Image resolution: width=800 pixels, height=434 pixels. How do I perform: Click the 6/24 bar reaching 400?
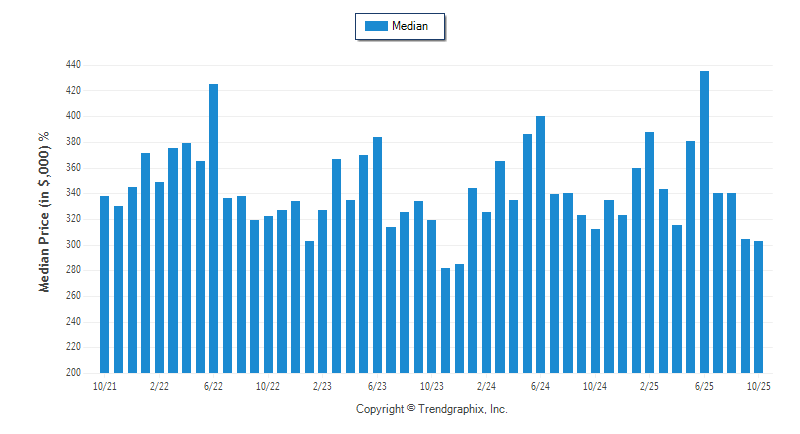540,245
